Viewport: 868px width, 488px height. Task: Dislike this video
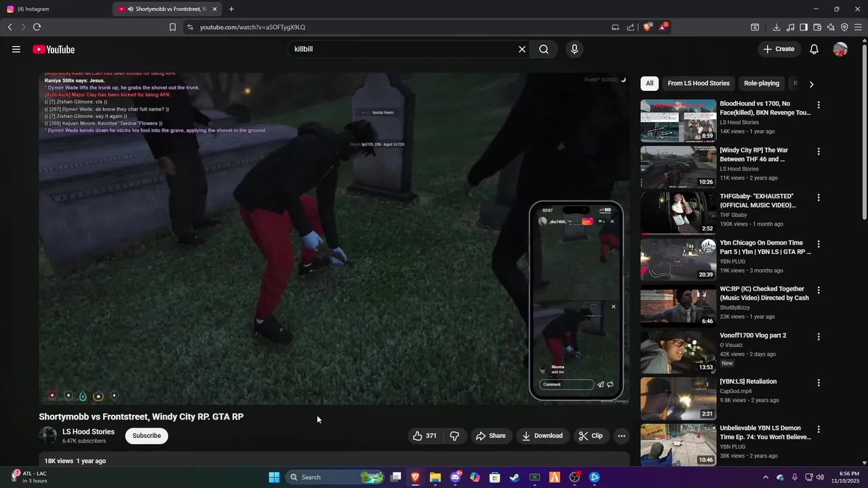(454, 436)
